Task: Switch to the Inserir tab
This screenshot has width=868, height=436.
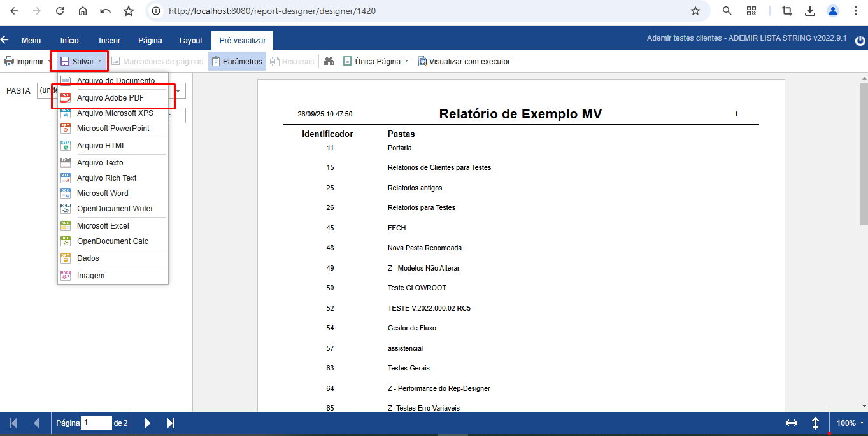Action: coord(110,41)
